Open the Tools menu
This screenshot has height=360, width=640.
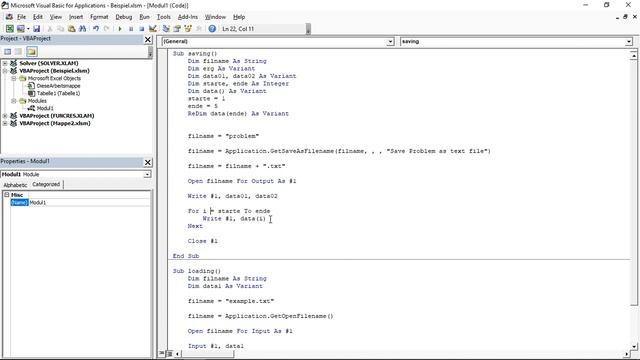163,17
